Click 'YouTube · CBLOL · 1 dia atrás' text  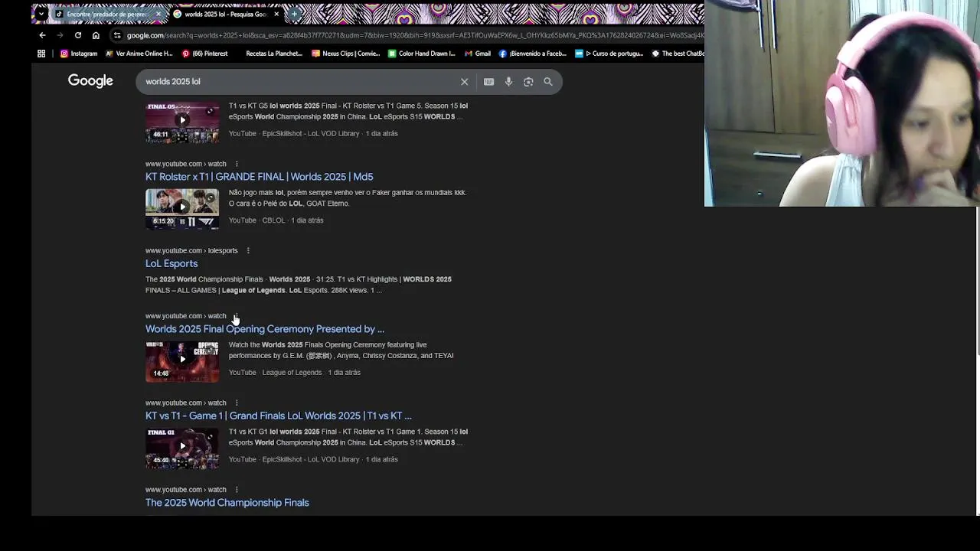276,220
